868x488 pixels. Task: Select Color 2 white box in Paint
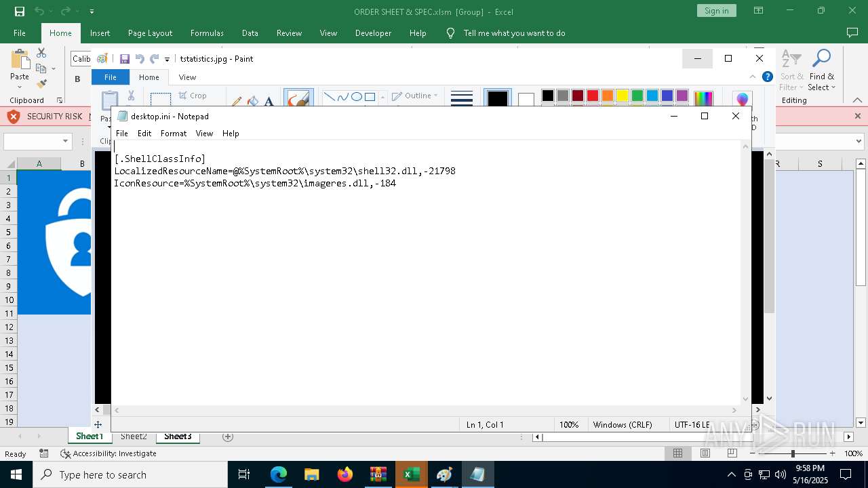[526, 100]
